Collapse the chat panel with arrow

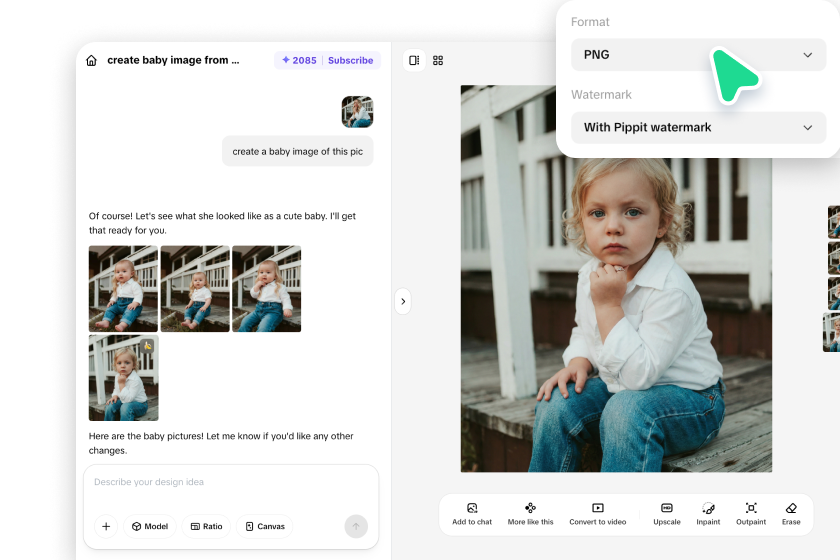pos(402,301)
